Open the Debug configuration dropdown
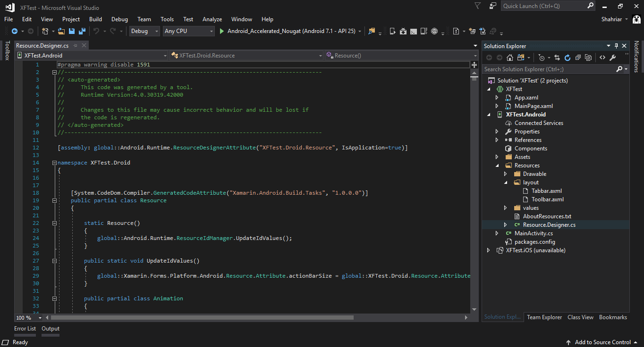644x347 pixels. click(144, 31)
